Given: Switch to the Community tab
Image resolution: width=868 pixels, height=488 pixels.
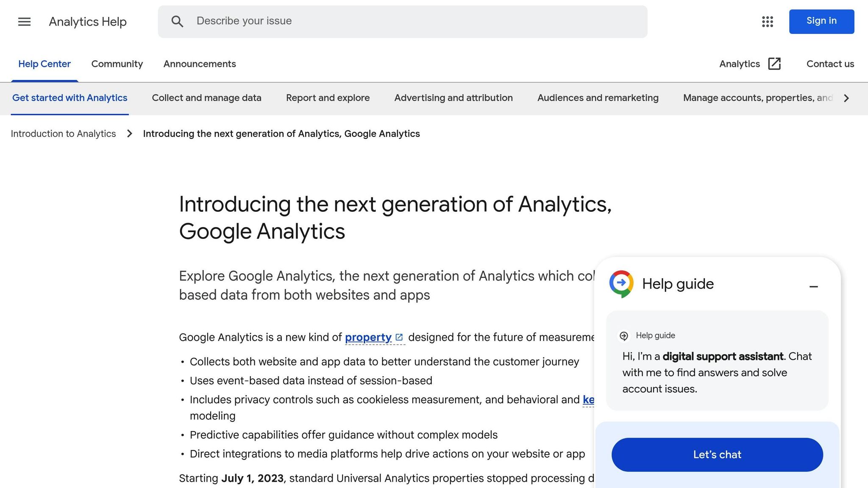Looking at the screenshot, I should pyautogui.click(x=117, y=64).
